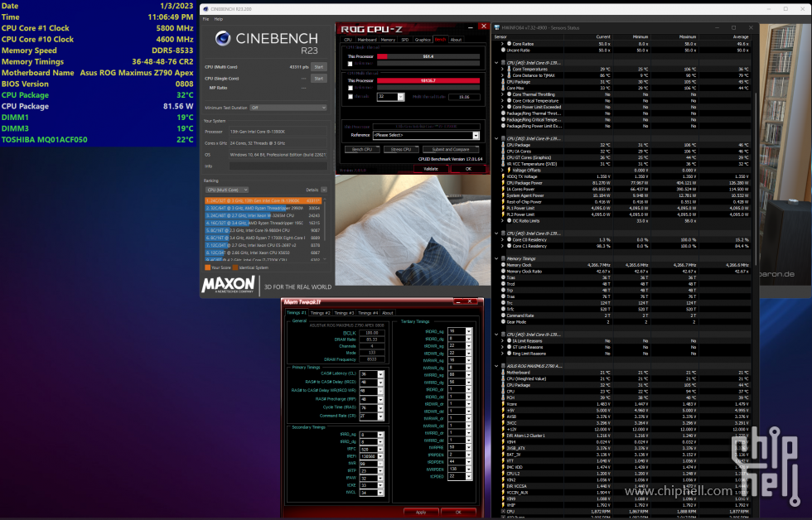Expand the Core Ratios row in HWiNFO
The image size is (812, 520).
[x=502, y=44]
